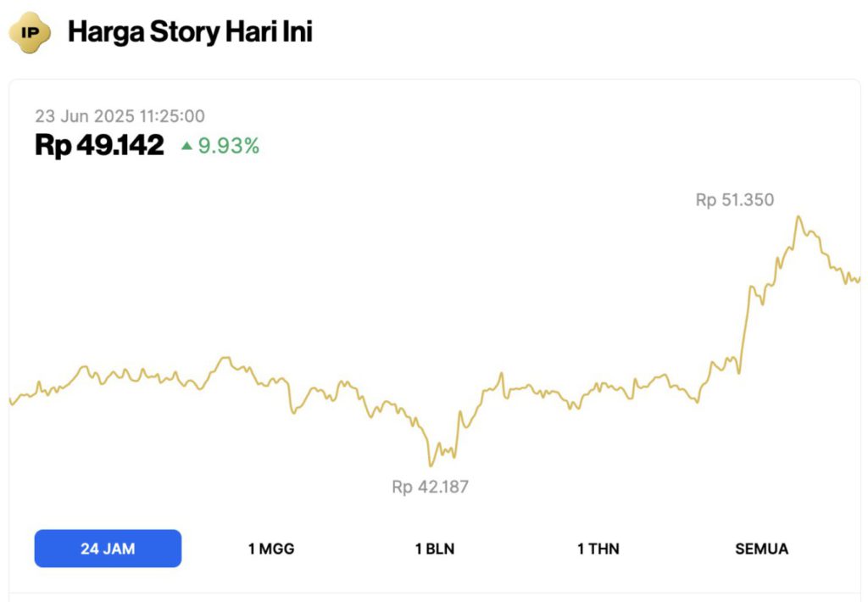Image resolution: width=868 pixels, height=602 pixels.
Task: Click the left starting point of the chart line
Action: [x=11, y=402]
